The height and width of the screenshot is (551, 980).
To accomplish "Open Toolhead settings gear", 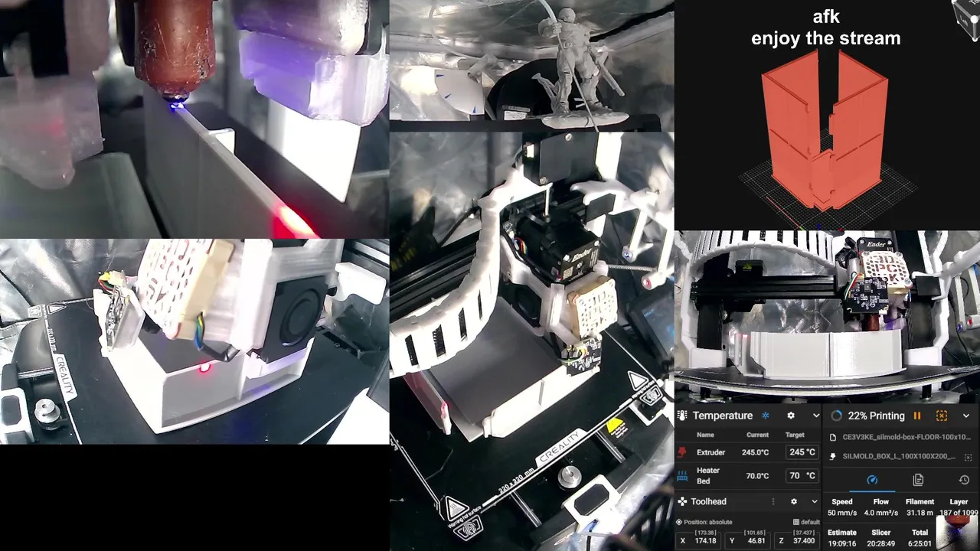I will point(793,501).
